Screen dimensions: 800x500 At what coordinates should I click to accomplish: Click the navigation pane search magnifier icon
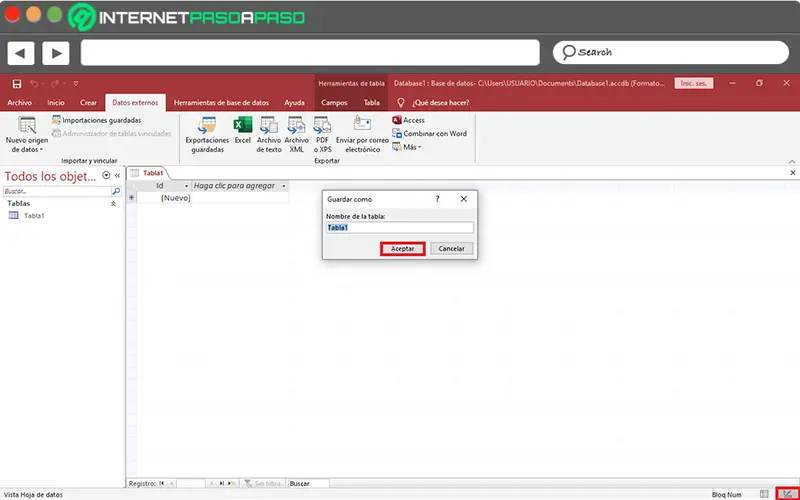pyautogui.click(x=116, y=191)
